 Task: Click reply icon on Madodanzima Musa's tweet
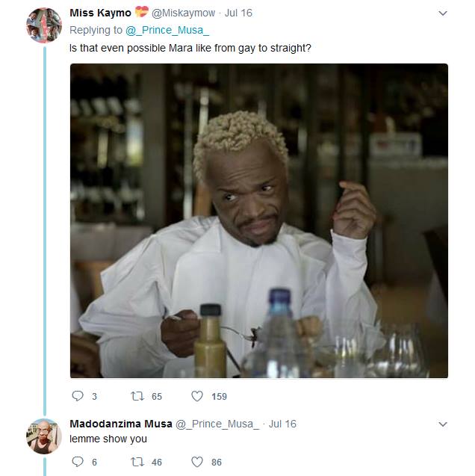(78, 462)
